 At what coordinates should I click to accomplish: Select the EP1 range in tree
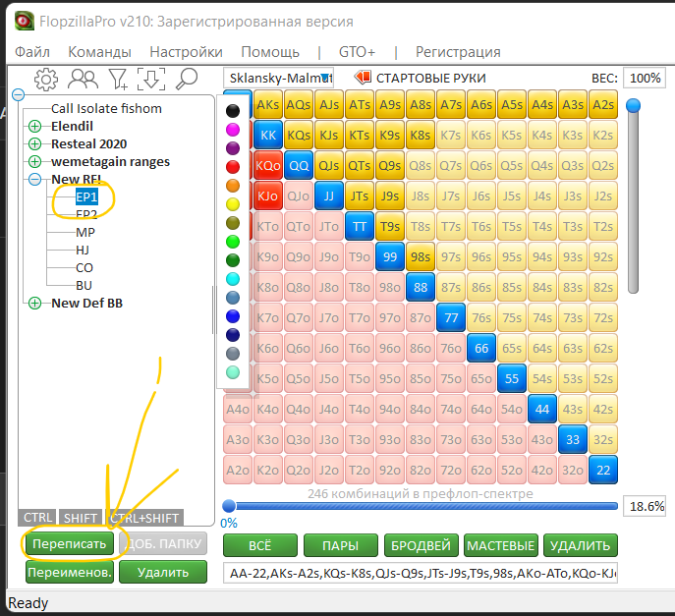86,197
